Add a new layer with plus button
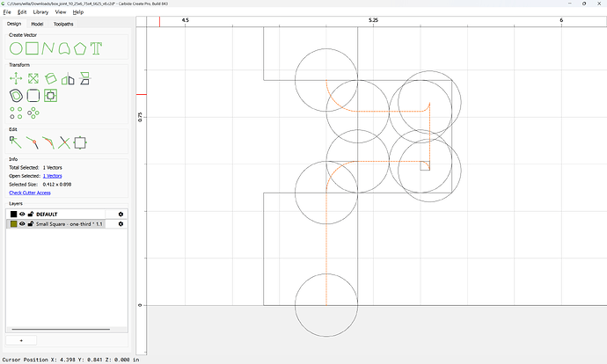 coord(21,340)
